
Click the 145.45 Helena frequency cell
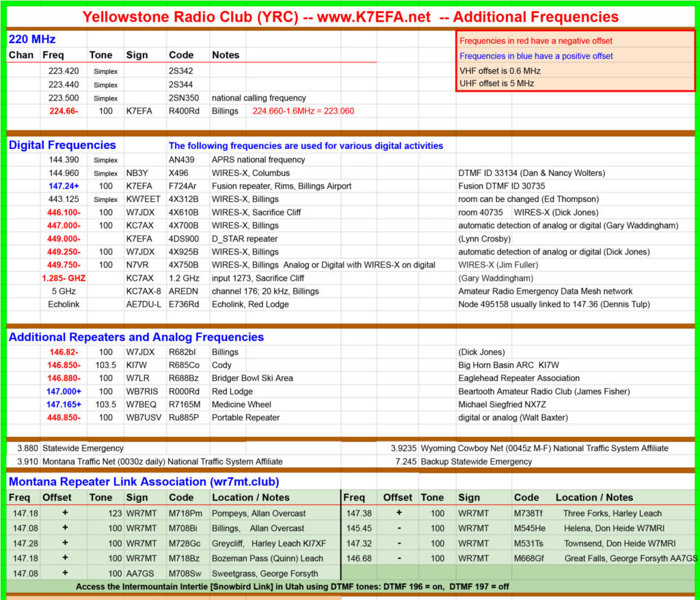click(x=359, y=528)
